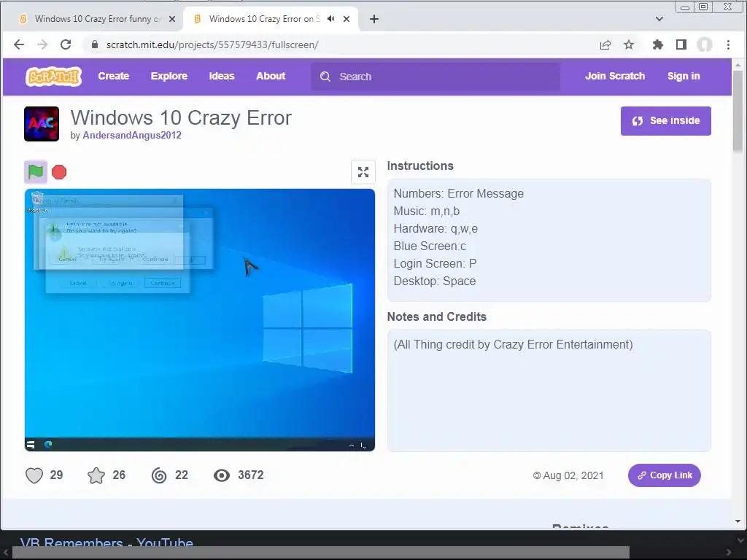Click the Windows 10 Crazy Error title
This screenshot has width=747, height=560.
click(x=181, y=117)
